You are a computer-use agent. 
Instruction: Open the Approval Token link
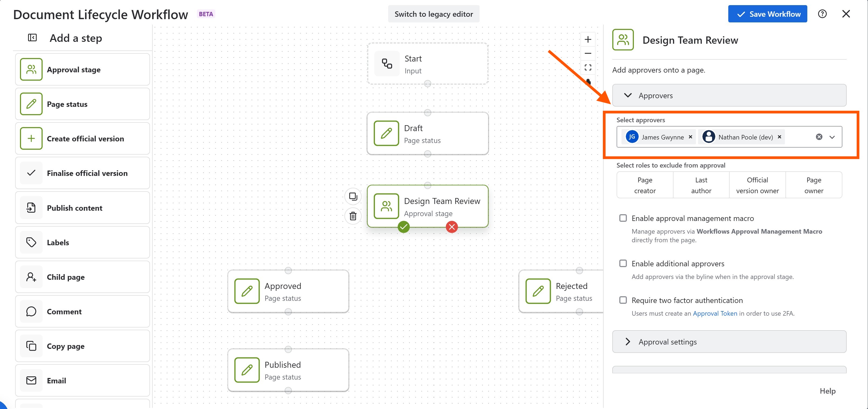pos(715,313)
